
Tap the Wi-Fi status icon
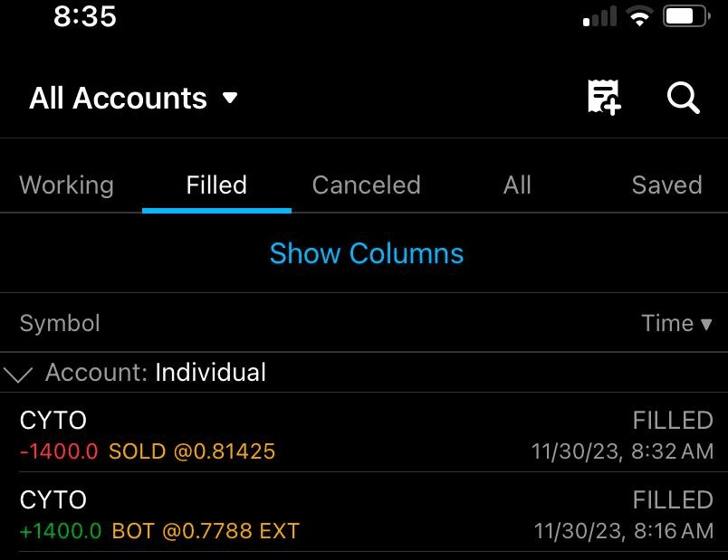pyautogui.click(x=640, y=17)
